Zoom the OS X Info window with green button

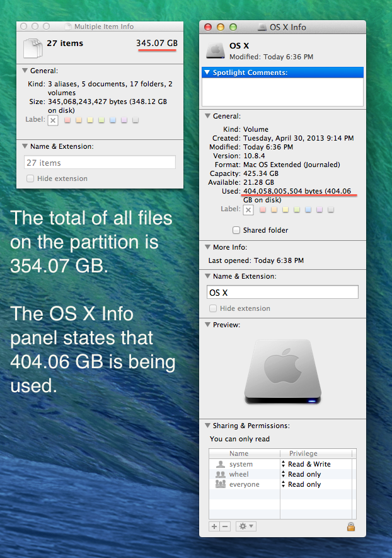click(233, 27)
